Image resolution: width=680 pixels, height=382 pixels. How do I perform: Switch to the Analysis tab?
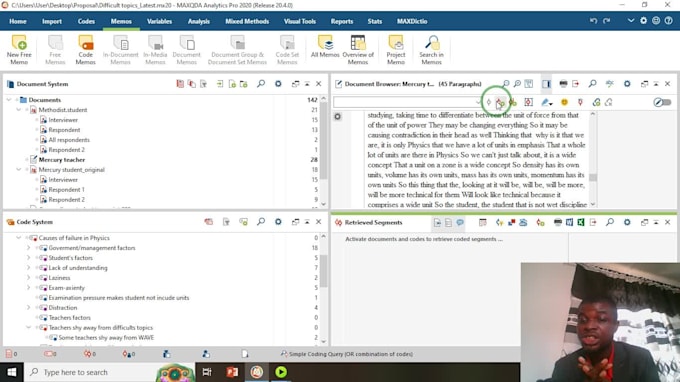tap(199, 21)
